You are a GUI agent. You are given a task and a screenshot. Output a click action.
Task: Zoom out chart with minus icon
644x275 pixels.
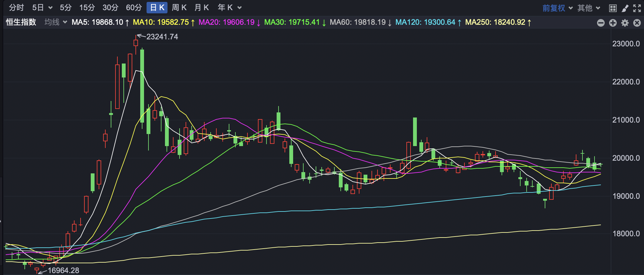[601, 23]
